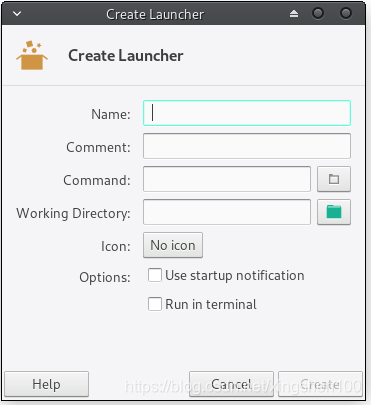Screen dimensions: 371x405
Task: Click the Working Directory input field
Action: coord(227,212)
